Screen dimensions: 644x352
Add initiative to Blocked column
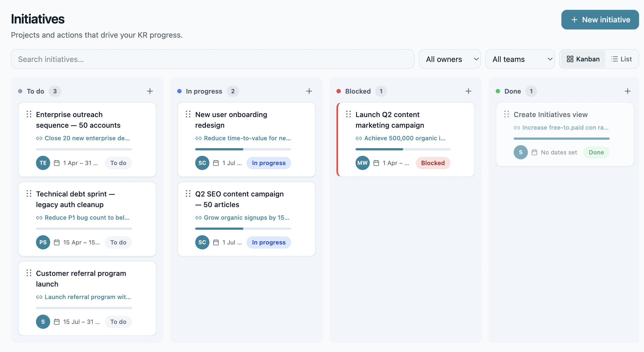coord(468,91)
